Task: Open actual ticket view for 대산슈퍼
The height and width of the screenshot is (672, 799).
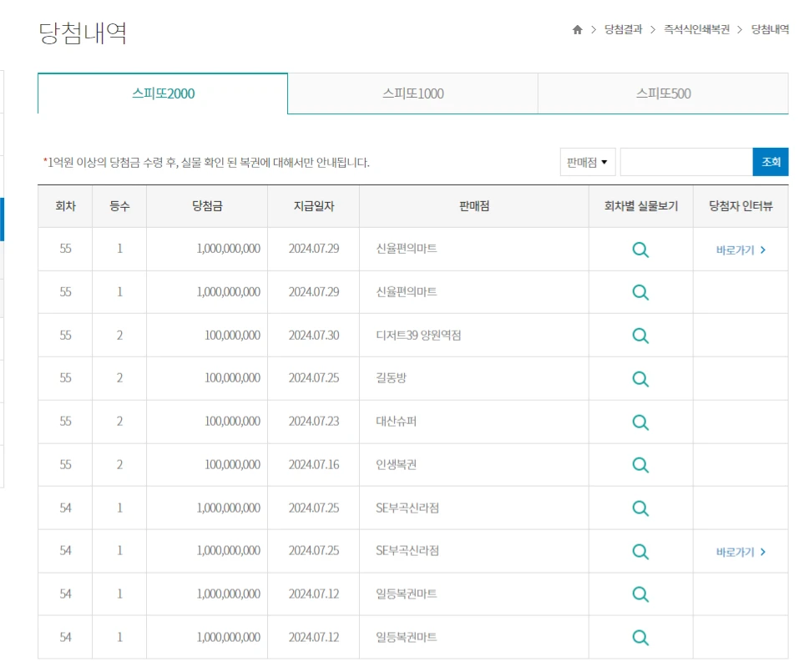Action: click(x=640, y=422)
